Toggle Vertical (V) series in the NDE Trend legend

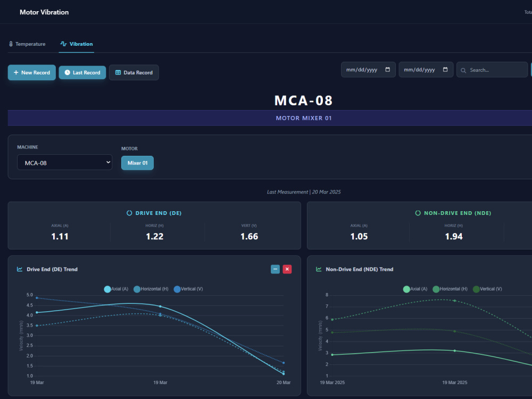(x=487, y=289)
